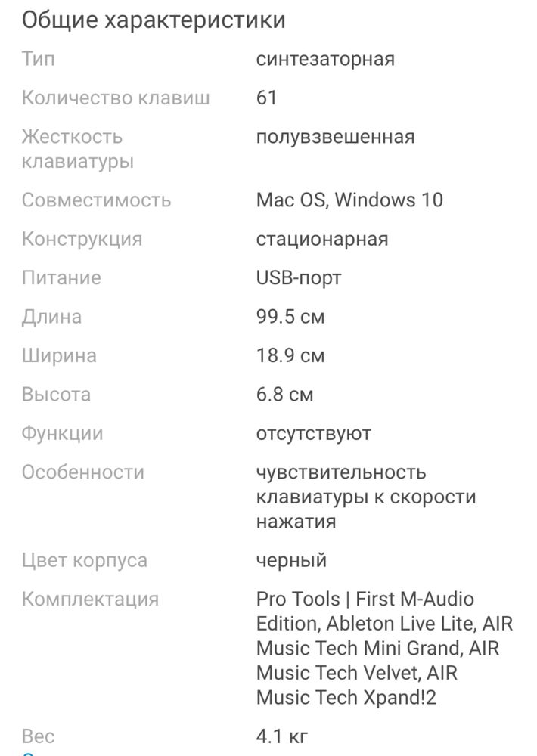Click the length value '99.5 см'

click(290, 318)
